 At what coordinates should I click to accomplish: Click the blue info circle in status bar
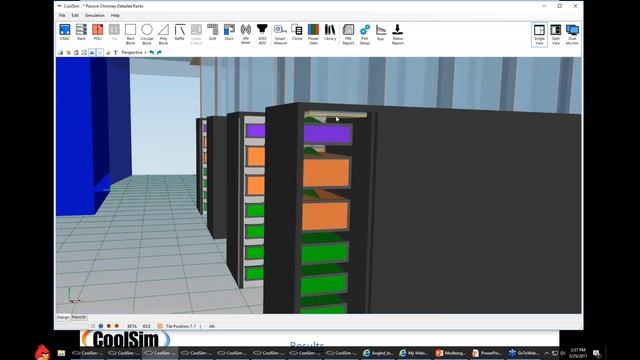[101, 326]
